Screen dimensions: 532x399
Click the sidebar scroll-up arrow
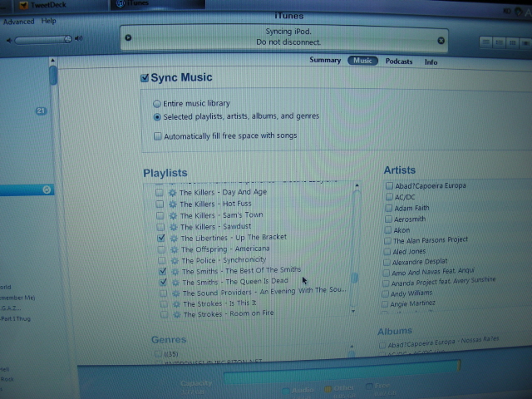click(52, 61)
